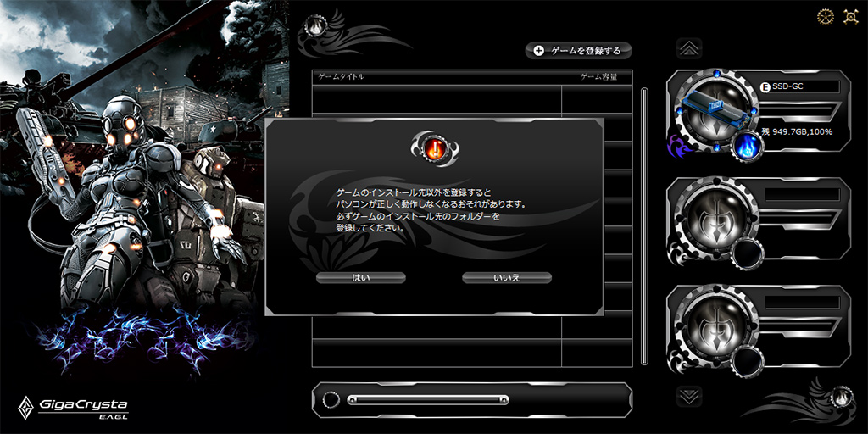
Task: Decline the warning dialog with いいえ
Action: coord(507,278)
